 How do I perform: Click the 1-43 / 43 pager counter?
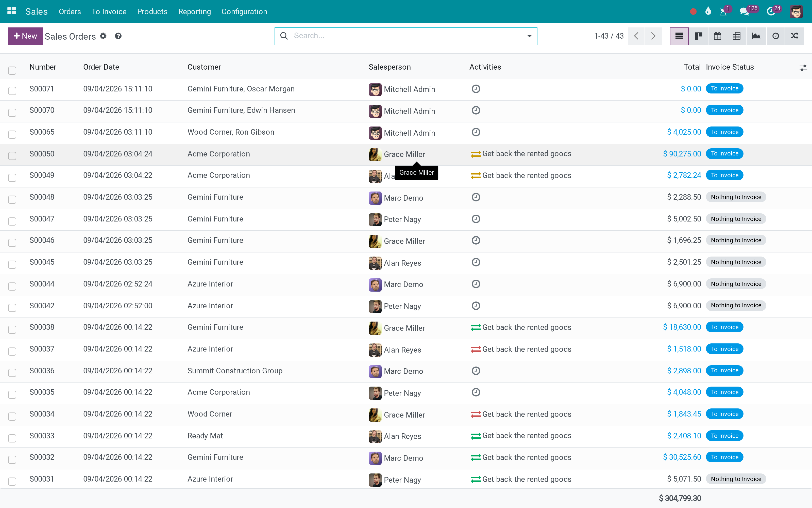tap(609, 36)
